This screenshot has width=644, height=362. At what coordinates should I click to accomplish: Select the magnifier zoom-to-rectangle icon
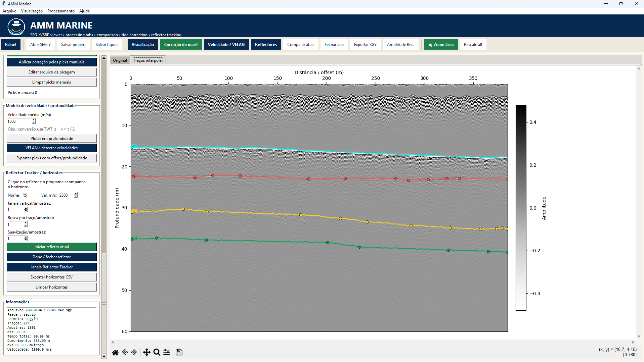(x=157, y=352)
